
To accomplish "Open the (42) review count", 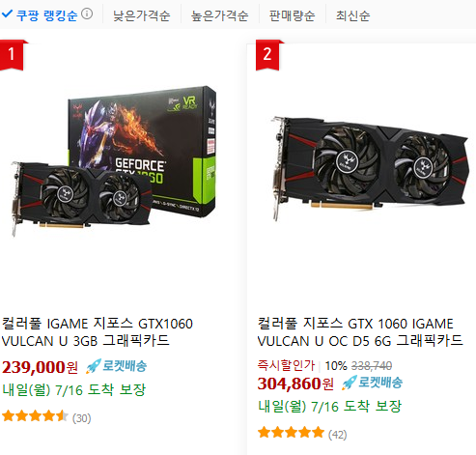I will (x=337, y=435).
